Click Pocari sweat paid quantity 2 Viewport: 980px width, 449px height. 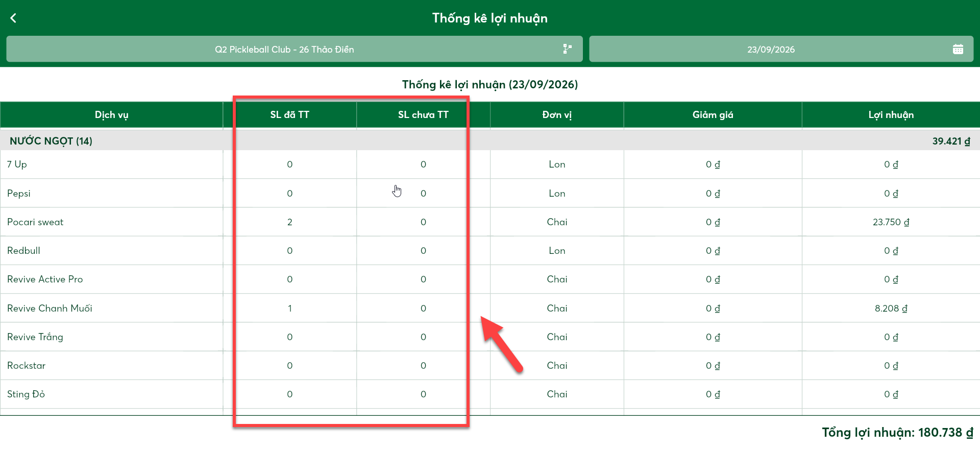[289, 222]
